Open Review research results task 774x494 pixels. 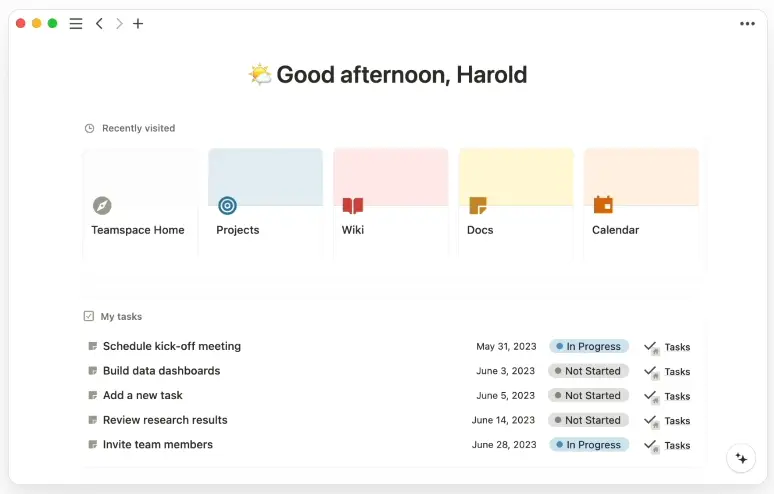(x=165, y=420)
